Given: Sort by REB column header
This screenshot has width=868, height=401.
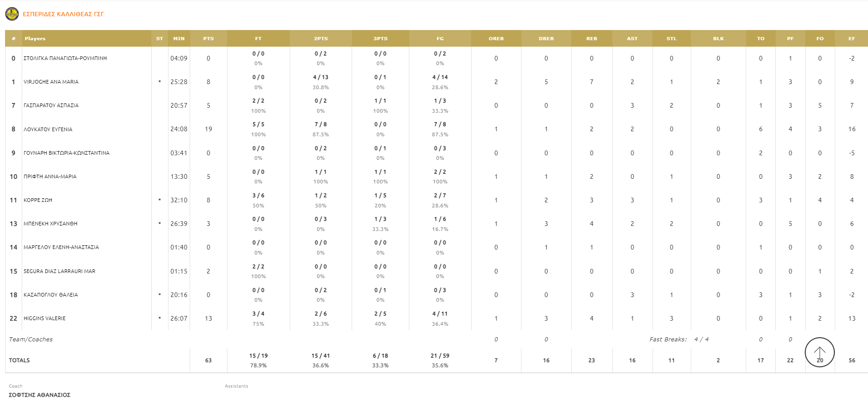Looking at the screenshot, I should pyautogui.click(x=591, y=39).
